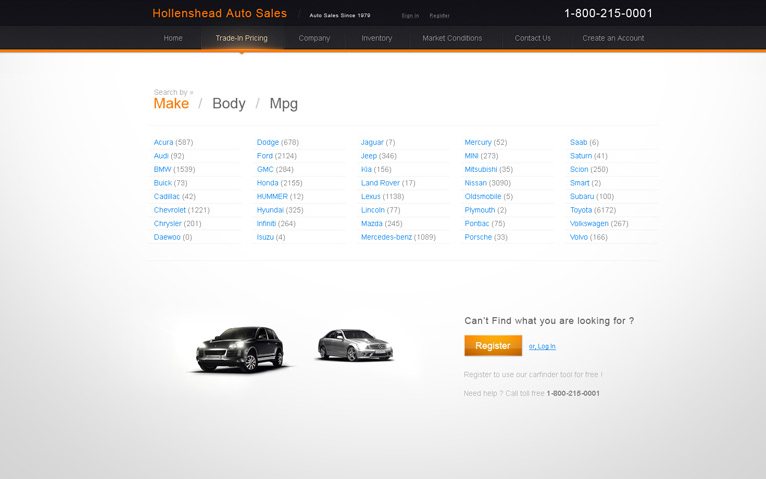View Jeep listings
This screenshot has height=479, width=766.
tap(369, 156)
